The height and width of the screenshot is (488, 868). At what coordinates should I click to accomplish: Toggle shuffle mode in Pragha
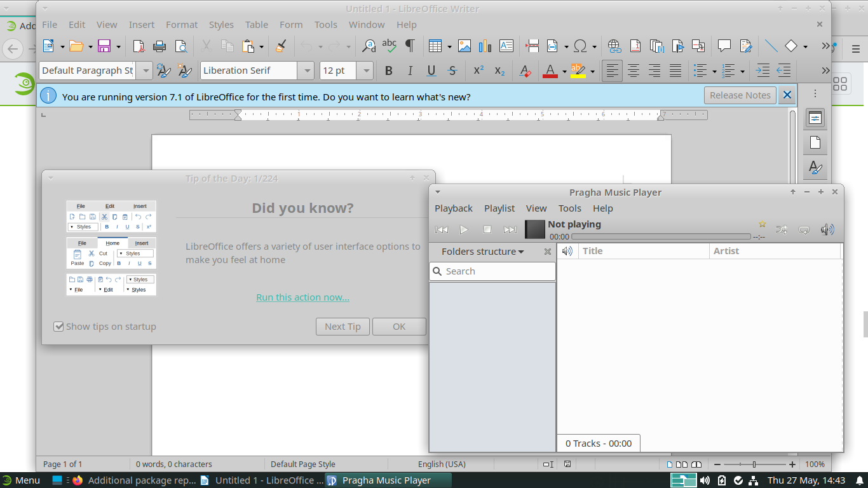(782, 230)
